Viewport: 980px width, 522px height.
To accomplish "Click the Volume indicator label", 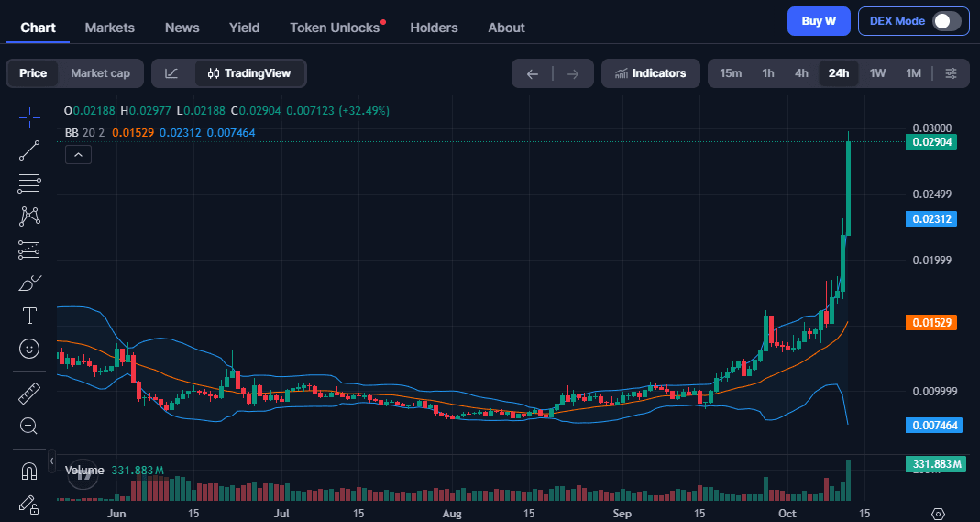I will tap(84, 470).
